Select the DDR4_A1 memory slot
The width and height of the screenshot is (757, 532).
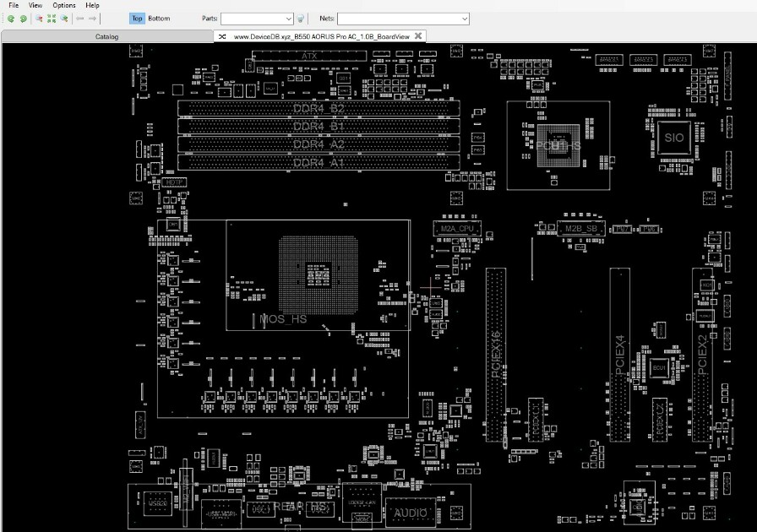pyautogui.click(x=319, y=162)
